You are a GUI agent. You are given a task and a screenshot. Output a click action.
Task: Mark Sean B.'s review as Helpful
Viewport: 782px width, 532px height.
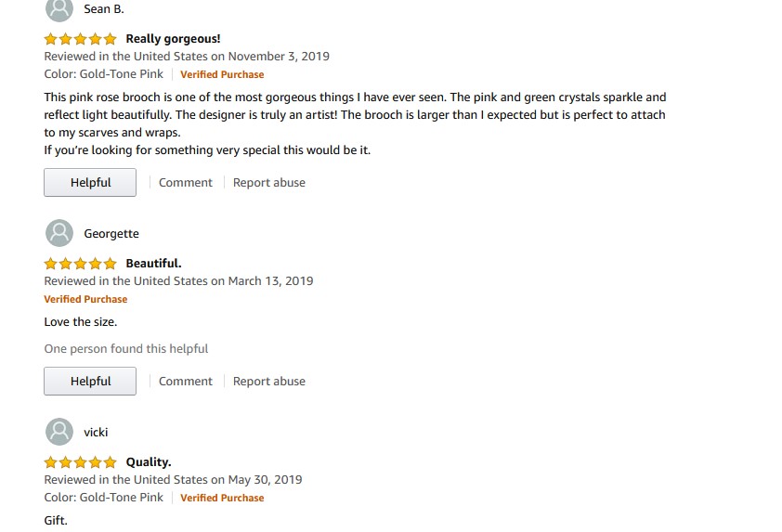coord(90,183)
